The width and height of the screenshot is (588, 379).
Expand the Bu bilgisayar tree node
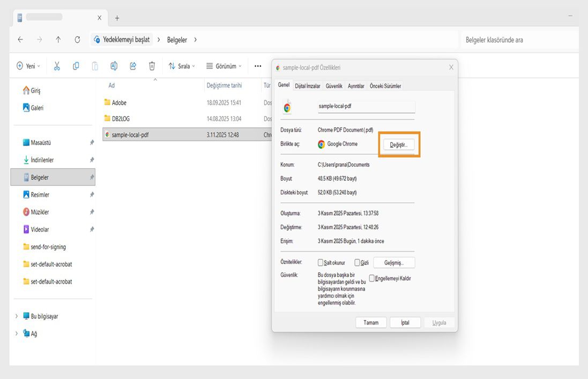coord(17,316)
